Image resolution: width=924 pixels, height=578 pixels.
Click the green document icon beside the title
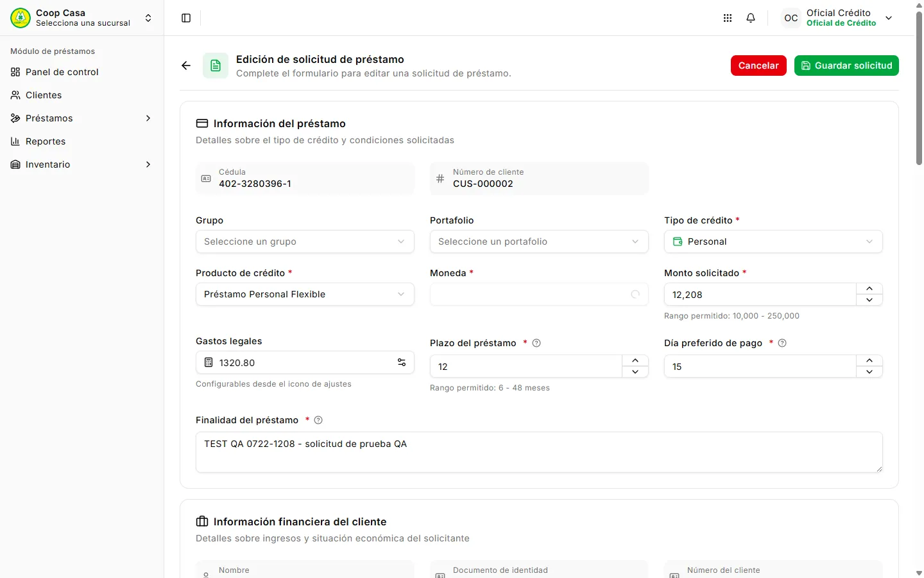click(216, 66)
